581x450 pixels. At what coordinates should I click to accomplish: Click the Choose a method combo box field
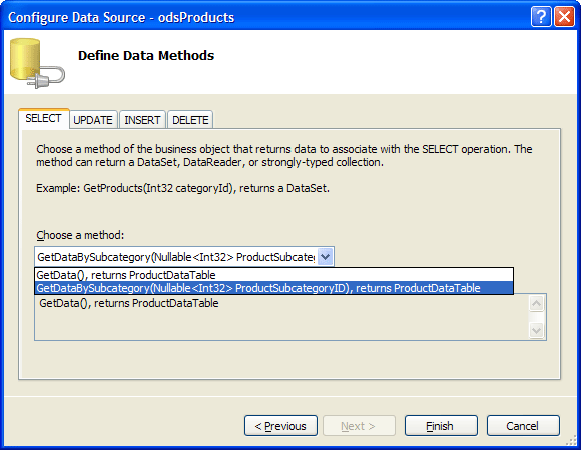click(185, 257)
